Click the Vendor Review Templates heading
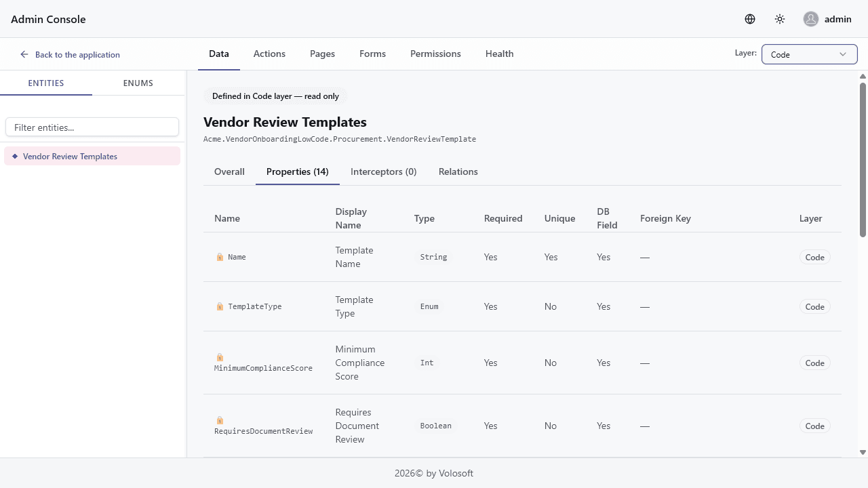 (x=285, y=122)
